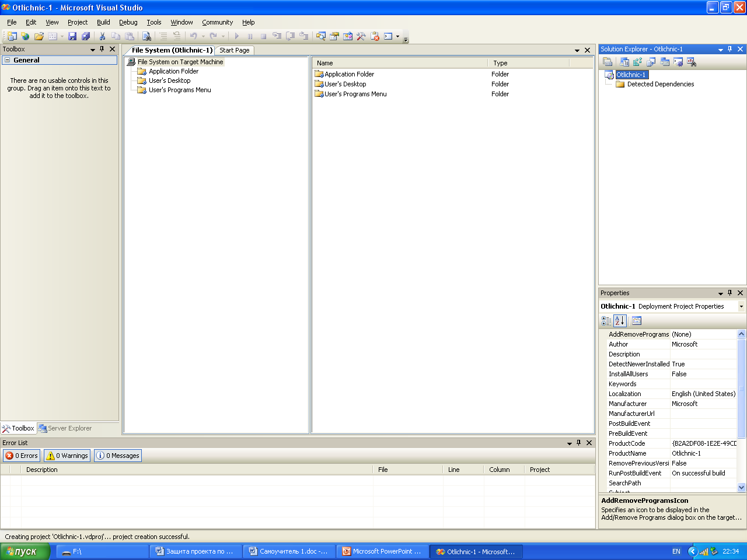Image resolution: width=747 pixels, height=560 pixels.
Task: Click the Toolbox wrench icon in toolbar
Action: 361,36
